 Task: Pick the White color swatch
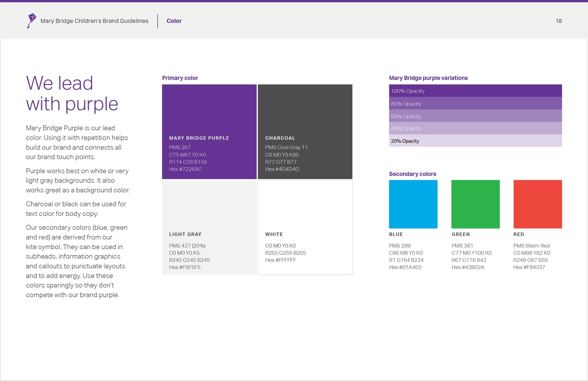pyautogui.click(x=305, y=227)
